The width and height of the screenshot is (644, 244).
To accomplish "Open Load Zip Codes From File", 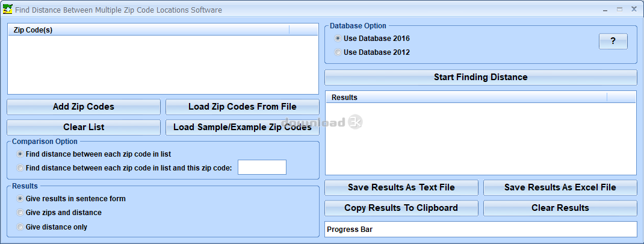I will tap(243, 107).
